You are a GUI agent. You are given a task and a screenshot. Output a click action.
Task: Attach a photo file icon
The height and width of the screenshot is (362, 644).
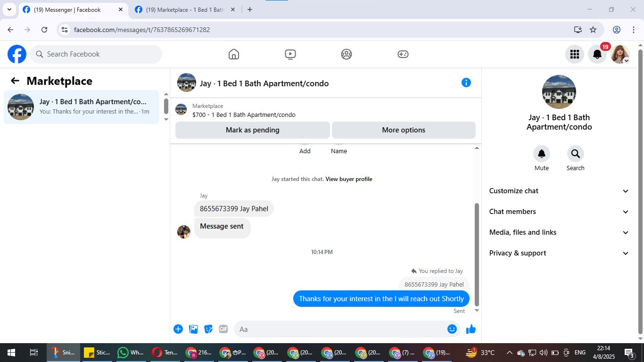[193, 329]
